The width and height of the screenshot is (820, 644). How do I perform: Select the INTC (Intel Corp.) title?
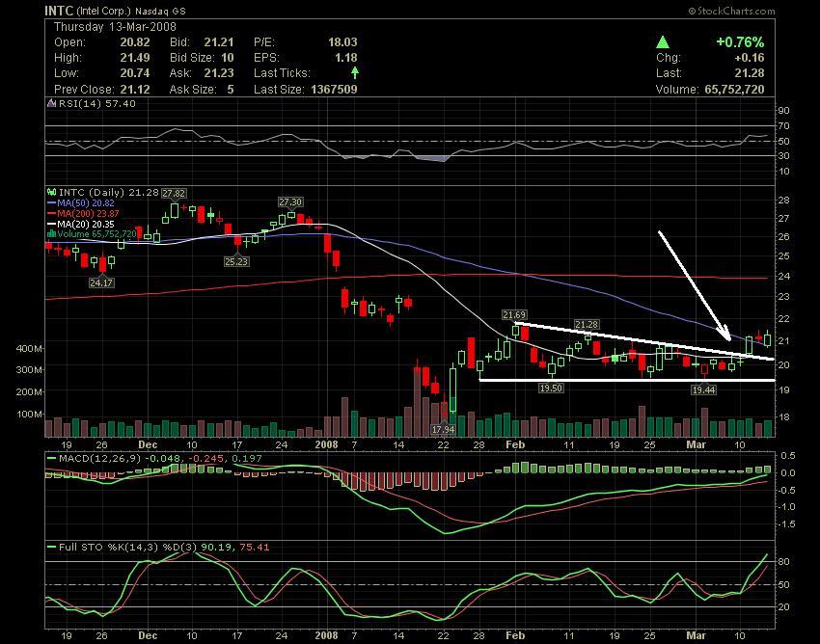click(x=88, y=11)
